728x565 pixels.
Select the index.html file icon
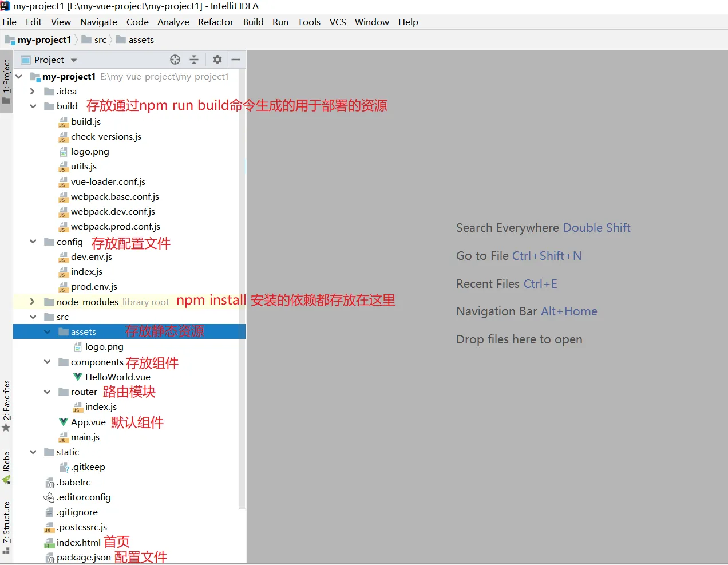coord(49,543)
